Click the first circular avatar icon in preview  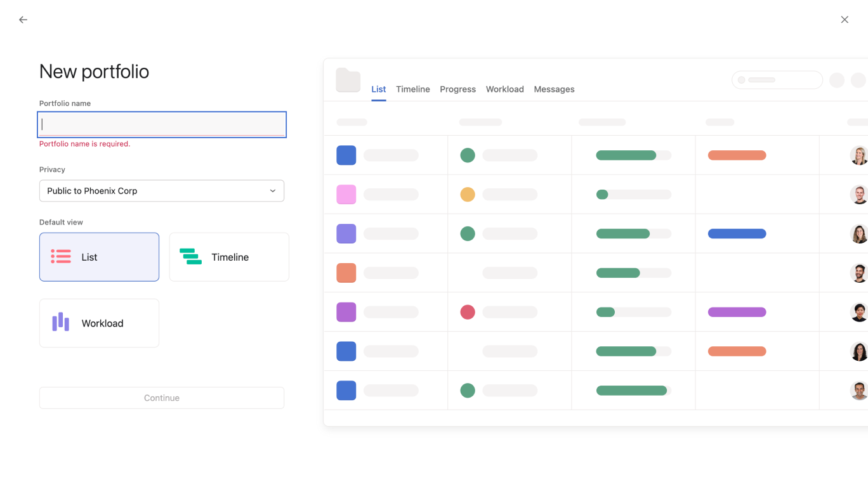859,155
